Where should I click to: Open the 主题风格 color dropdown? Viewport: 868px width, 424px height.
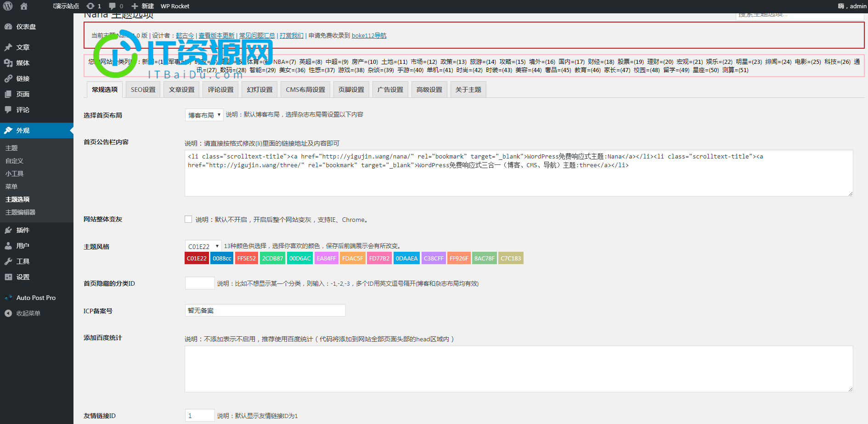pyautogui.click(x=203, y=246)
